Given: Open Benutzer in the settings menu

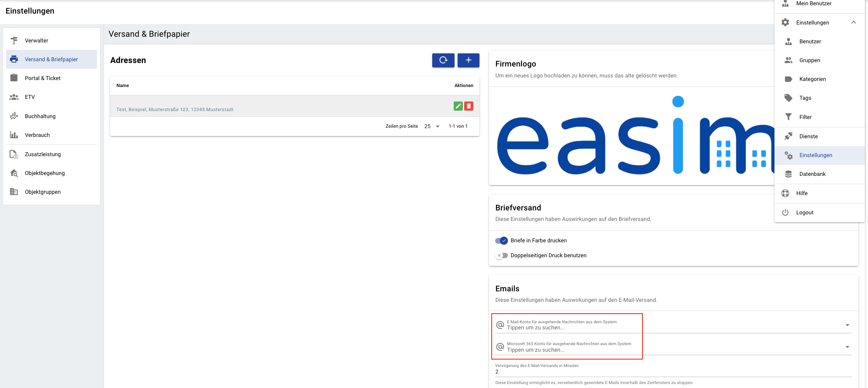Looking at the screenshot, I should click(819, 41).
